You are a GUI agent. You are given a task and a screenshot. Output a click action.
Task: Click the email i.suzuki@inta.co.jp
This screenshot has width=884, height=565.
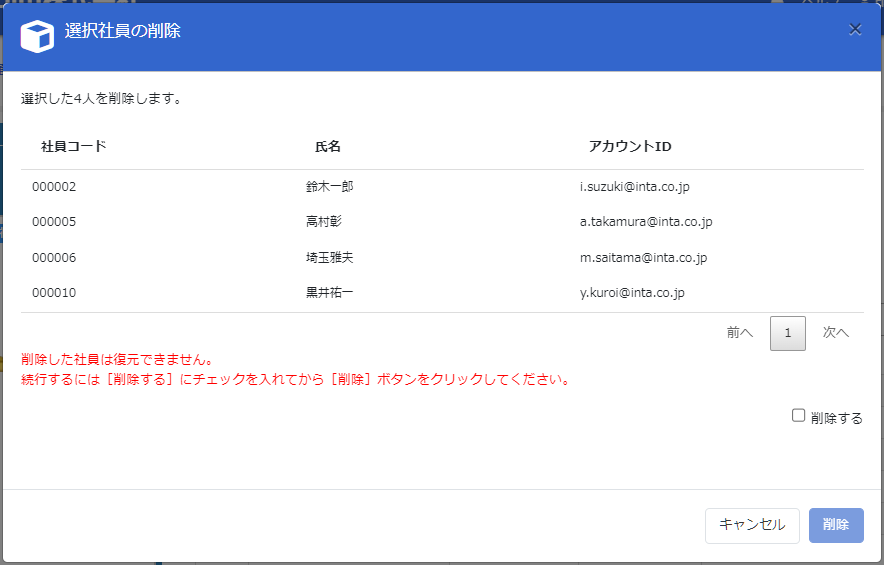[x=635, y=186]
